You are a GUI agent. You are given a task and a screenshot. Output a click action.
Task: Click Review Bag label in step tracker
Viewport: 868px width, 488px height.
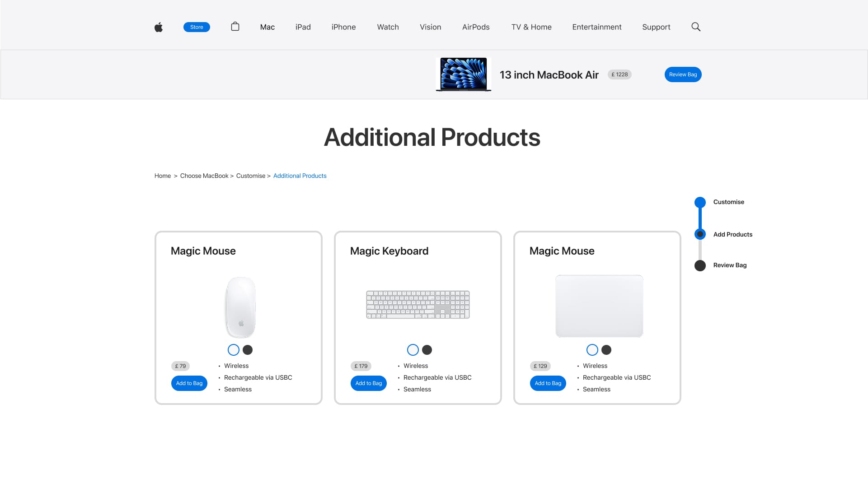click(x=730, y=265)
